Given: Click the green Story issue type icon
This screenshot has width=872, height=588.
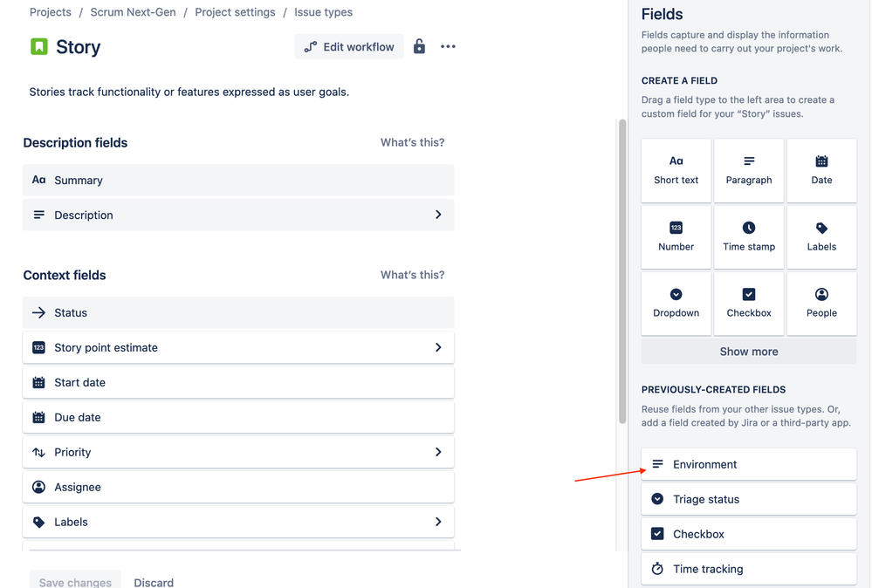Looking at the screenshot, I should pyautogui.click(x=39, y=47).
